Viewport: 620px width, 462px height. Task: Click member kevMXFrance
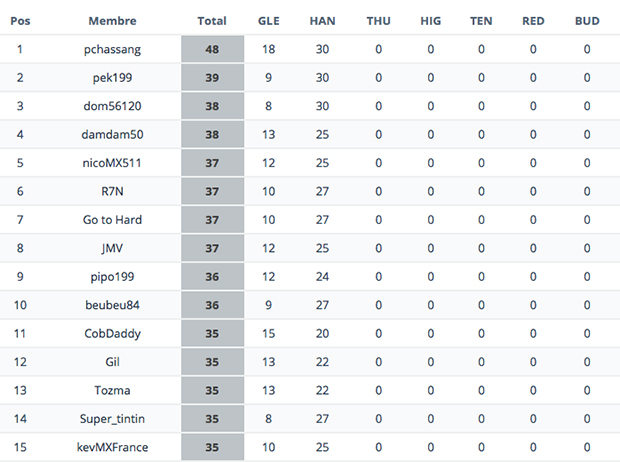pos(112,447)
